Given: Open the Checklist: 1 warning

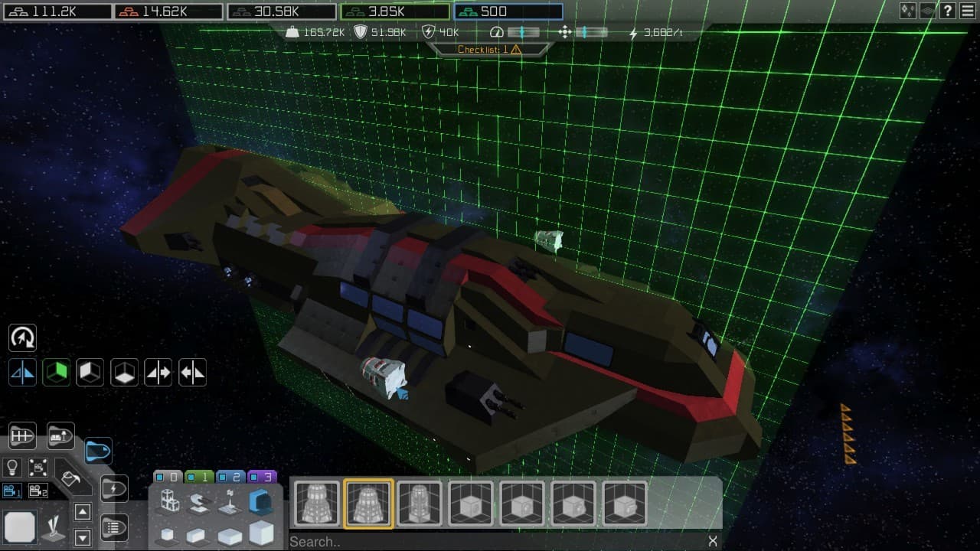Looking at the screenshot, I should pyautogui.click(x=489, y=49).
